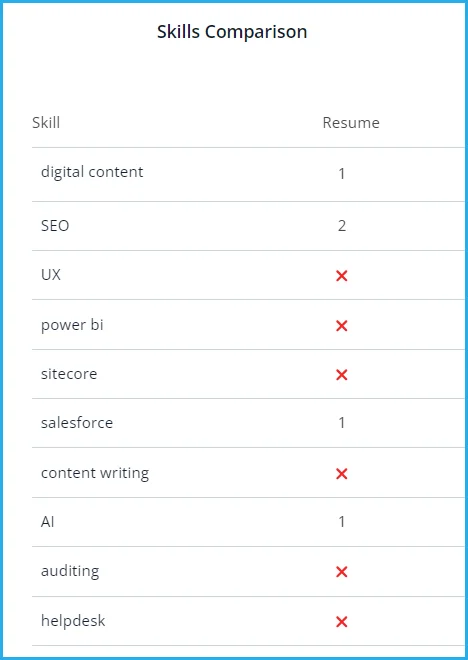468x660 pixels.
Task: Click the Resume column header
Action: [351, 122]
